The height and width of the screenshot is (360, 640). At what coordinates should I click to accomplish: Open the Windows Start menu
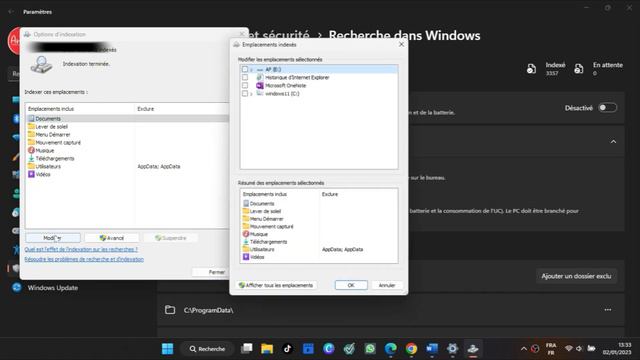(x=167, y=349)
